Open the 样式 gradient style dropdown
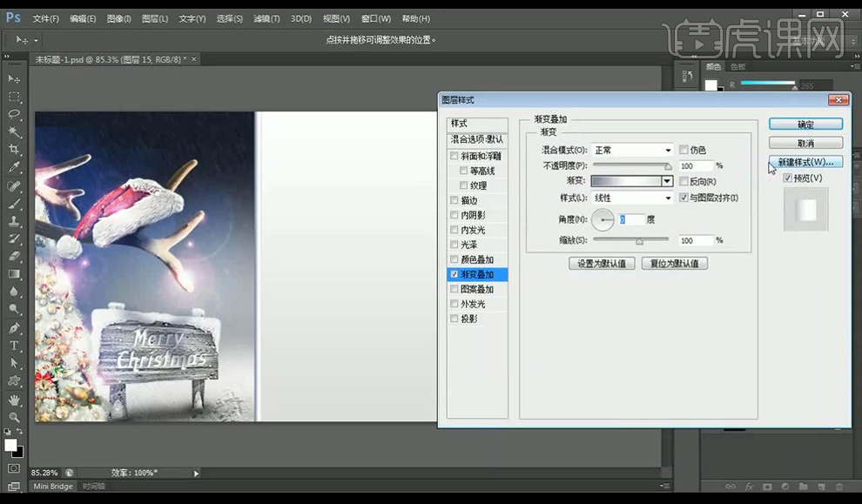Screen dimensions: 862x504 631,198
